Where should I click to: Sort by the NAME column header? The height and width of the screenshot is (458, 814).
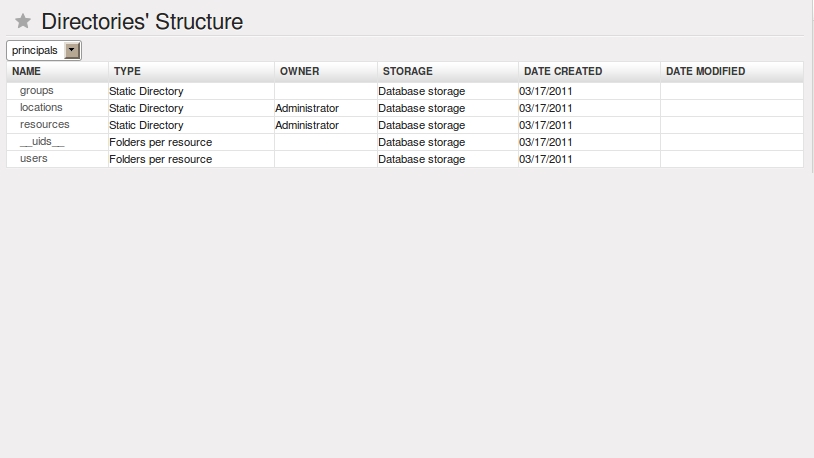click(x=26, y=72)
